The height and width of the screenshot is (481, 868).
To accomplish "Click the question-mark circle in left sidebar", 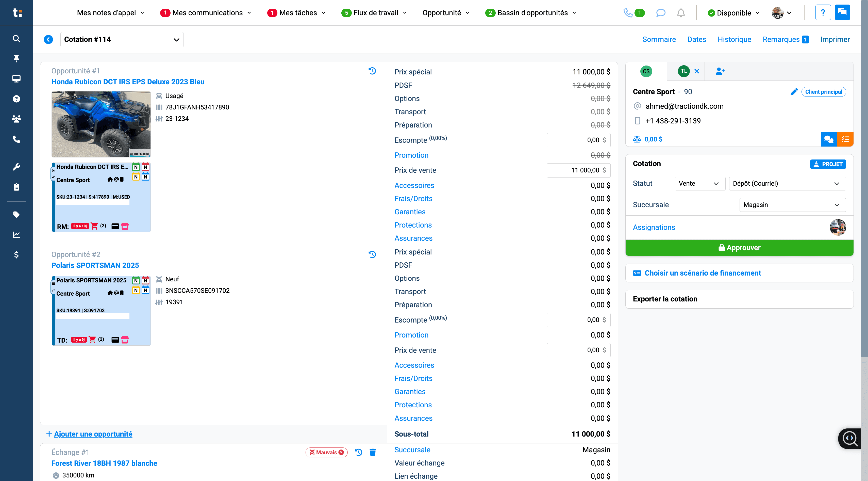I will [16, 99].
